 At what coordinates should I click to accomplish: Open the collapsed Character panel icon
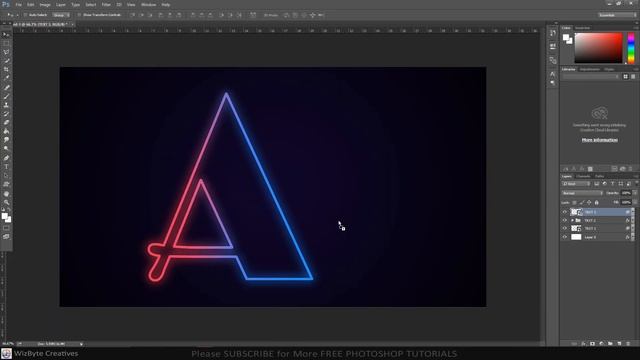pyautogui.click(x=553, y=74)
